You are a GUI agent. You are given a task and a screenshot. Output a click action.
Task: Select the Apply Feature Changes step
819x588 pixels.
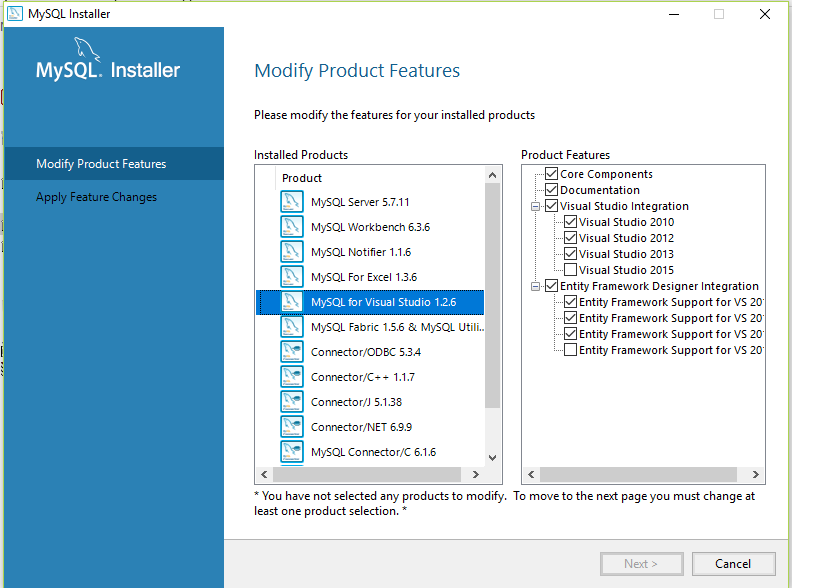click(114, 197)
